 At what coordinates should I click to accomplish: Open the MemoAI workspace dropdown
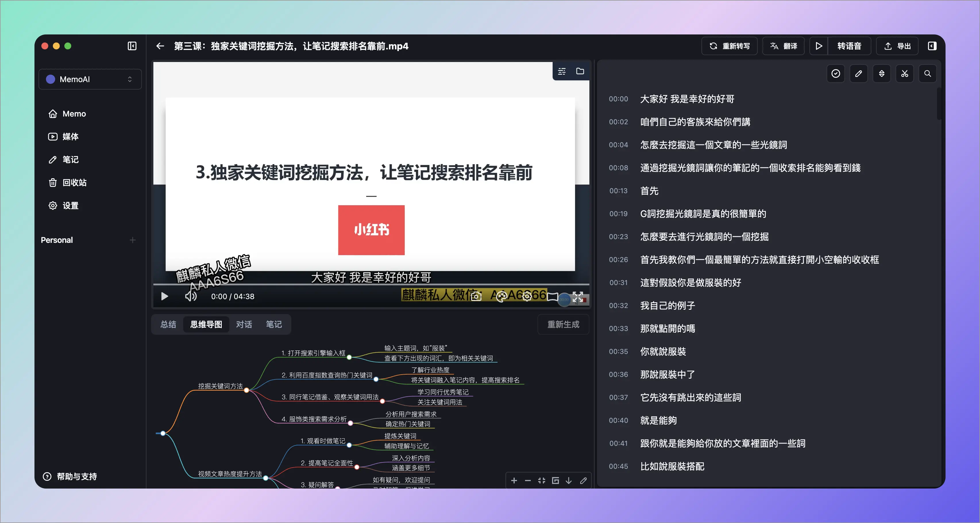[x=90, y=79]
